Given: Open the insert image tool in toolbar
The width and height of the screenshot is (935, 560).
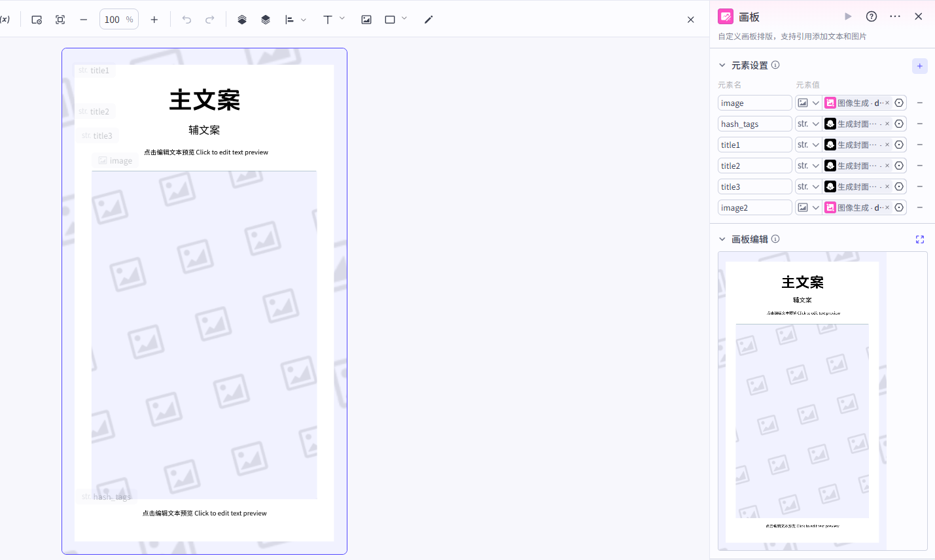Looking at the screenshot, I should click(366, 19).
